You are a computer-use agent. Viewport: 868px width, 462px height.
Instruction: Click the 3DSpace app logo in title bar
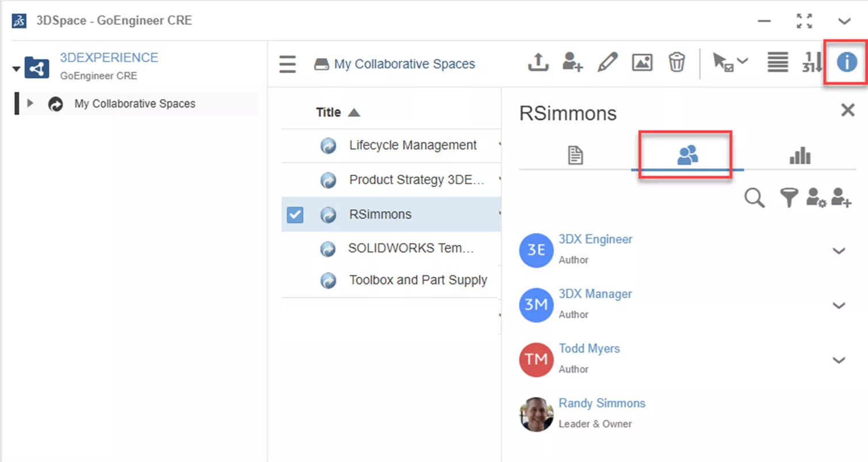click(x=20, y=21)
